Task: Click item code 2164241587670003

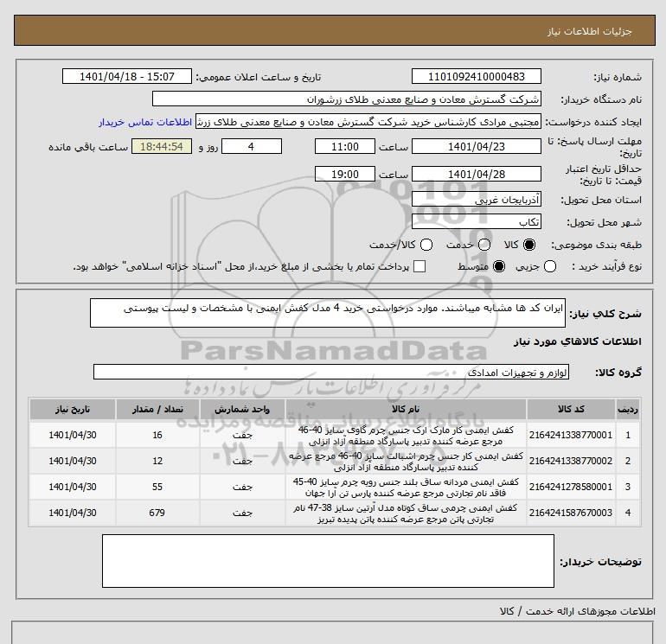Action: pyautogui.click(x=571, y=513)
